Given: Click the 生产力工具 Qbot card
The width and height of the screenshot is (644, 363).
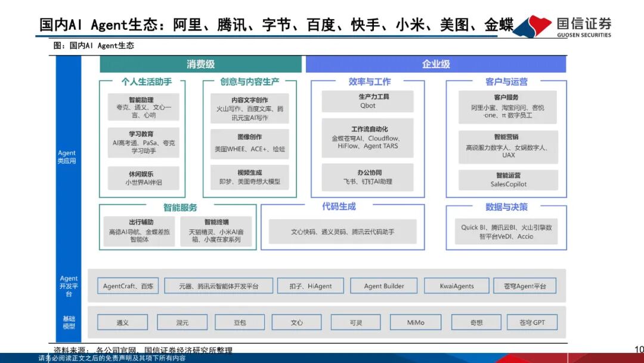Looking at the screenshot, I should (x=368, y=101).
